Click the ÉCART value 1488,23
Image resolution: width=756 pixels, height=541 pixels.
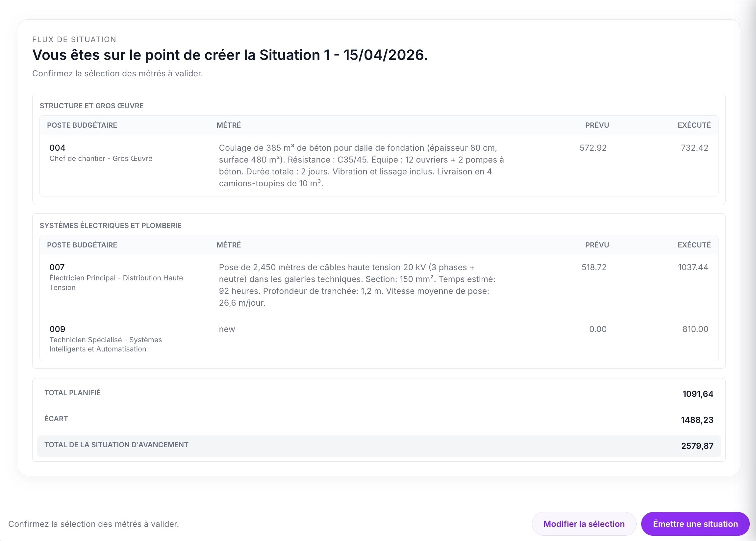click(x=696, y=420)
